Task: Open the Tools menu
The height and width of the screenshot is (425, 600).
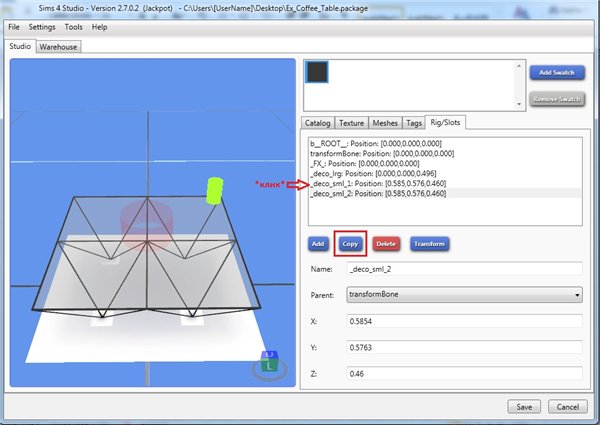Action: pos(75,27)
